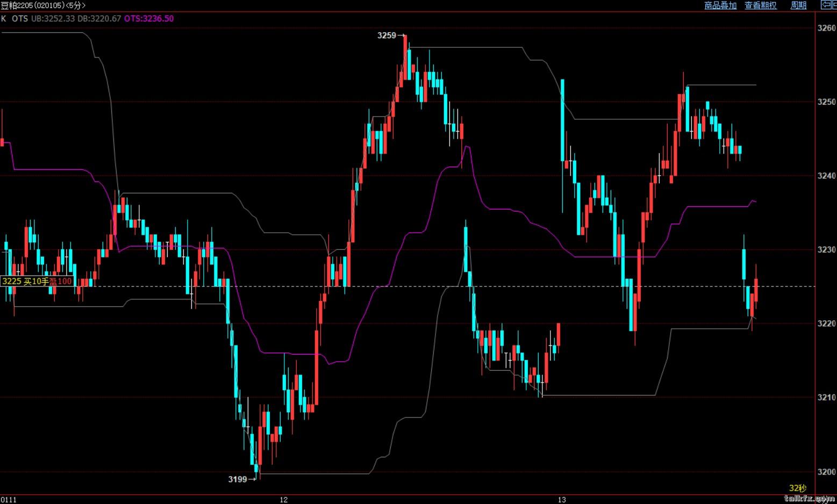837x504 pixels.
Task: Click the 3210 price axis label
Action: coord(826,398)
